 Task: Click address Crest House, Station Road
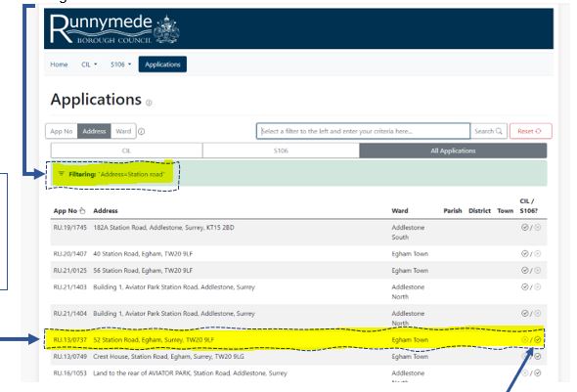(168, 357)
